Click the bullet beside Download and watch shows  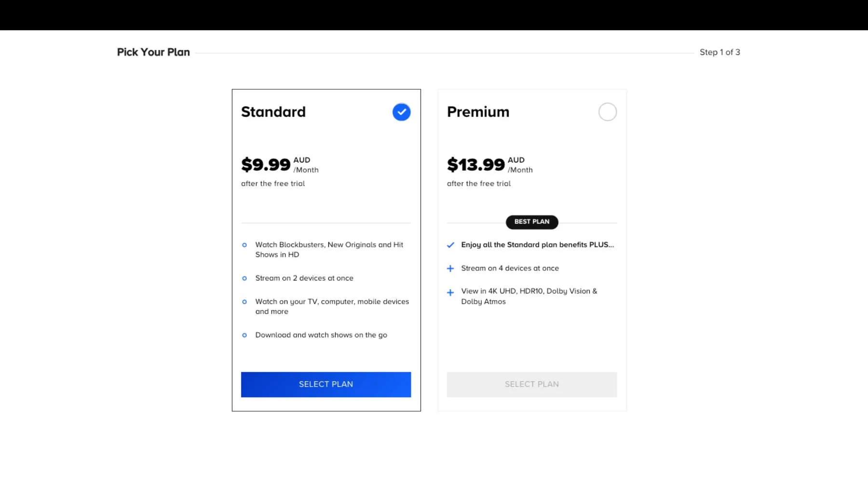[244, 335]
